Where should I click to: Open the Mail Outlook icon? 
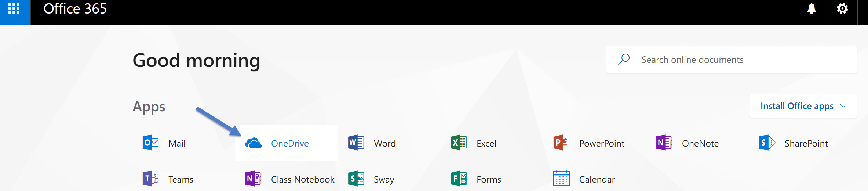[x=150, y=143]
